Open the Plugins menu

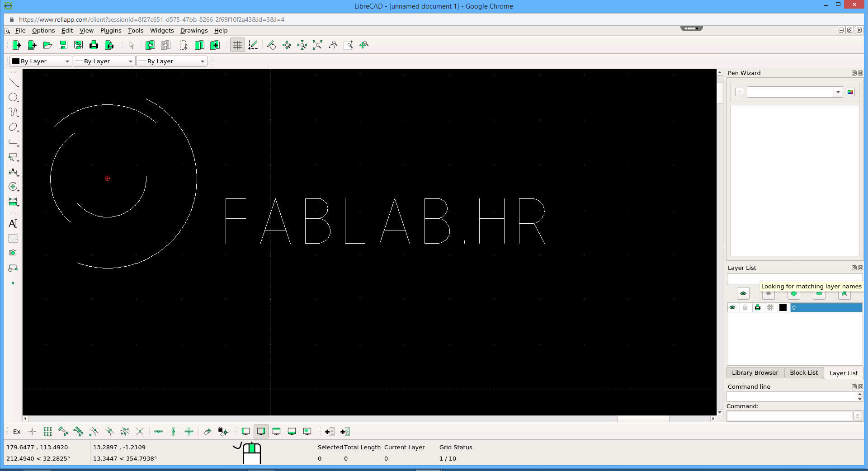click(110, 30)
